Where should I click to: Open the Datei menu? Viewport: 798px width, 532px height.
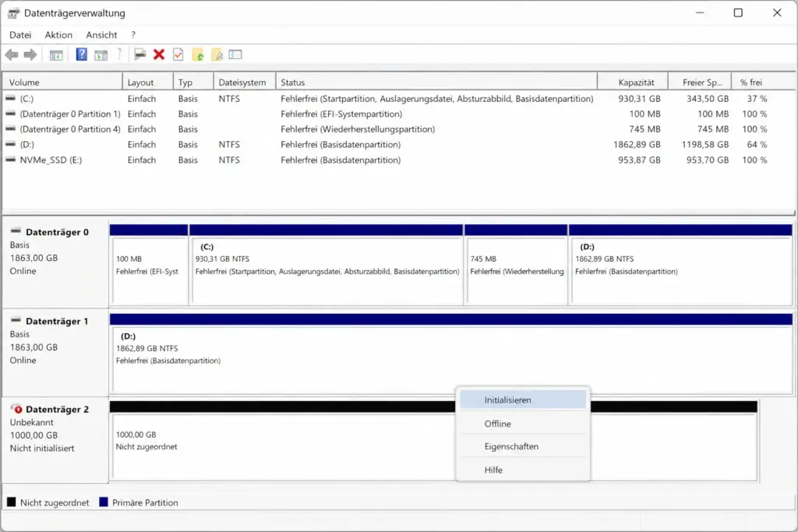coord(19,34)
